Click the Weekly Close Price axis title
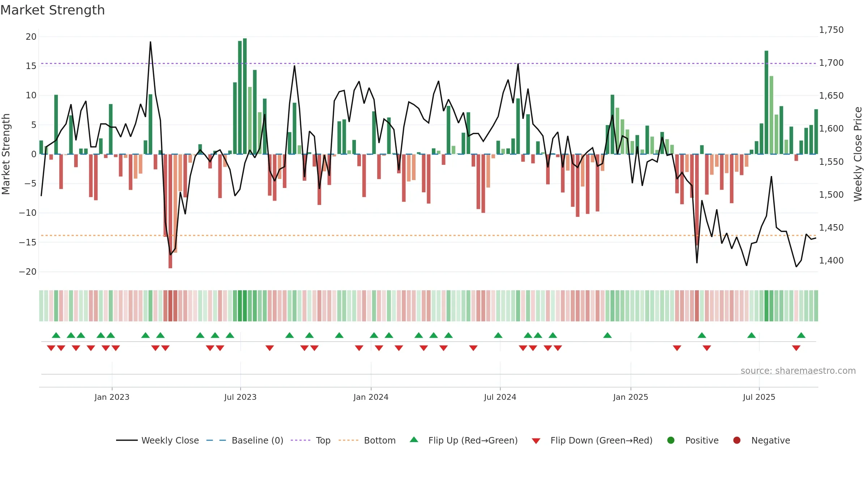Viewport: 868px width, 488px height. coord(858,154)
